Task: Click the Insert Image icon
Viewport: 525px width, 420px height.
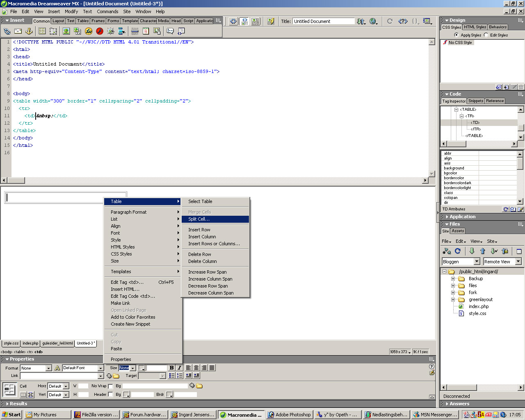Action: tap(66, 31)
